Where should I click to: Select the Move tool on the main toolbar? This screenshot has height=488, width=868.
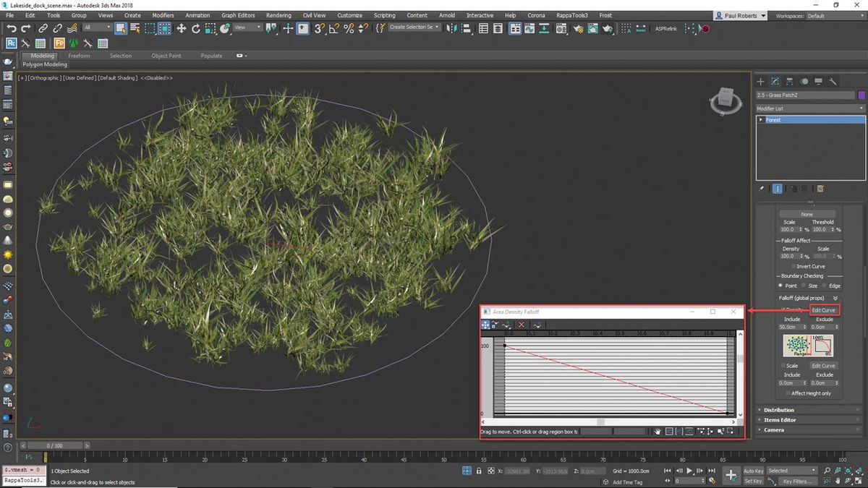(180, 28)
